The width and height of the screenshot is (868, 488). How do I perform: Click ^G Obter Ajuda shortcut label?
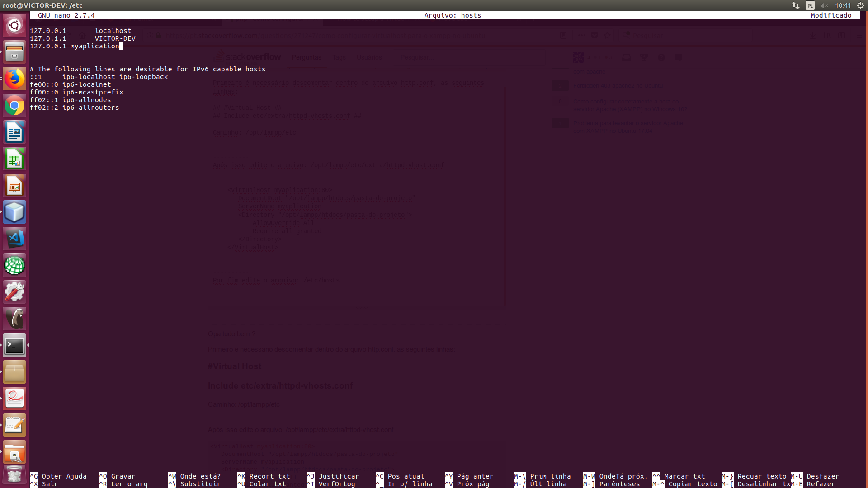click(58, 476)
